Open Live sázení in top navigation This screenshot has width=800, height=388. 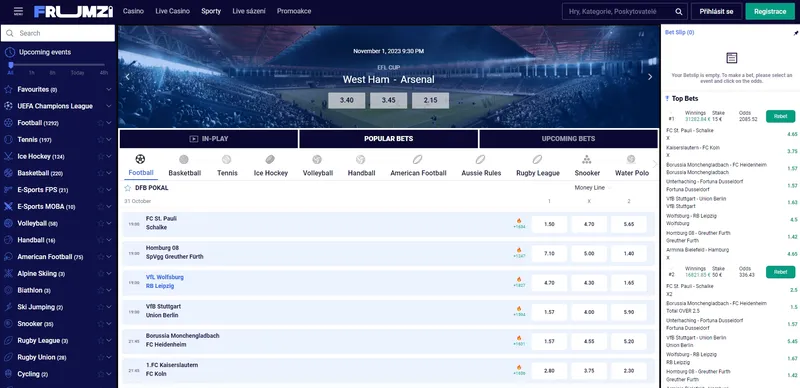tap(249, 11)
